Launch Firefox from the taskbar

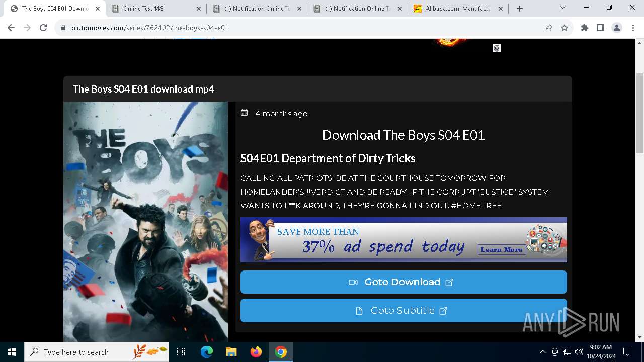tap(256, 352)
